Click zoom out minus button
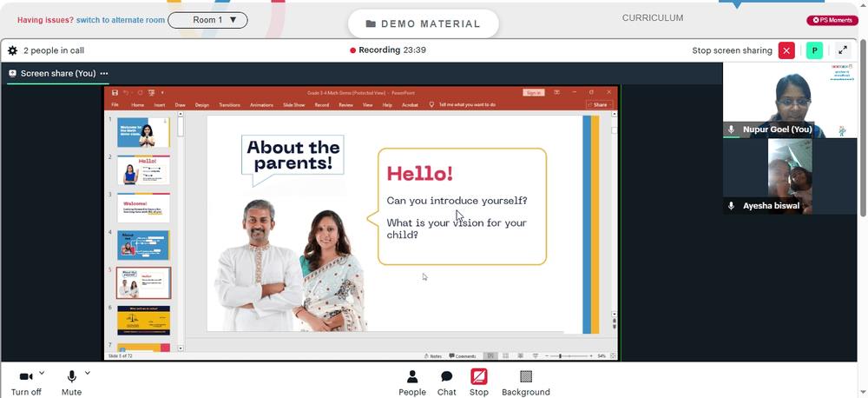The height and width of the screenshot is (398, 868). tap(547, 356)
